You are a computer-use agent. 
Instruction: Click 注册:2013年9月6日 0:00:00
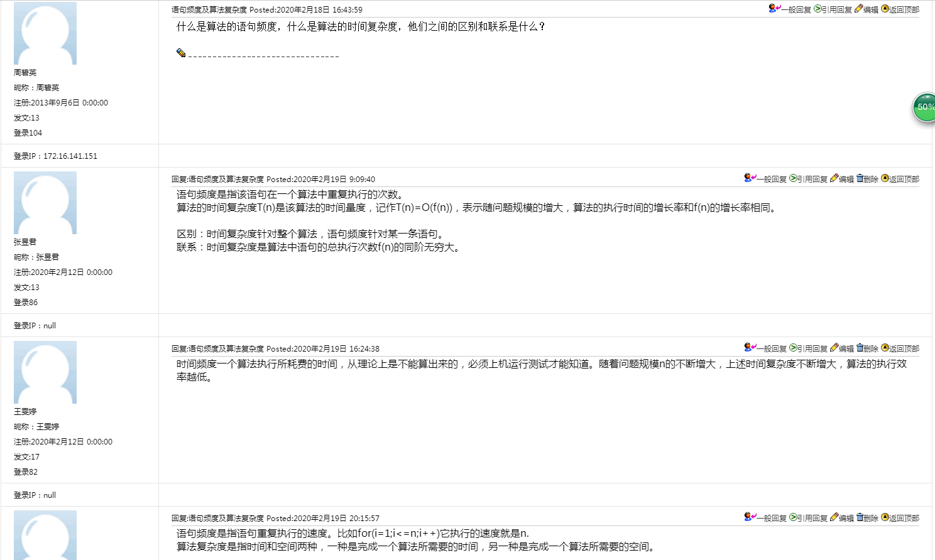[x=61, y=103]
